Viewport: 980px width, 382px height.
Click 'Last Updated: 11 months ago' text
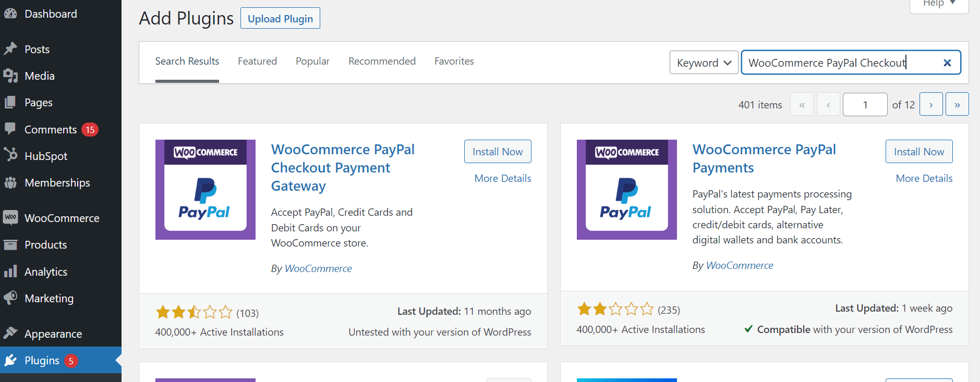tap(464, 311)
